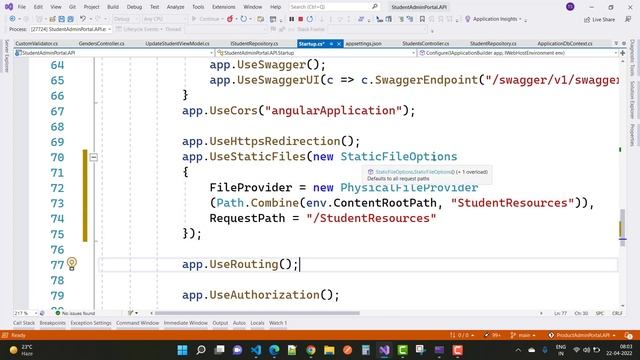Click the Hot Reload flame icon
The width and height of the screenshot is (640, 360).
click(x=230, y=19)
